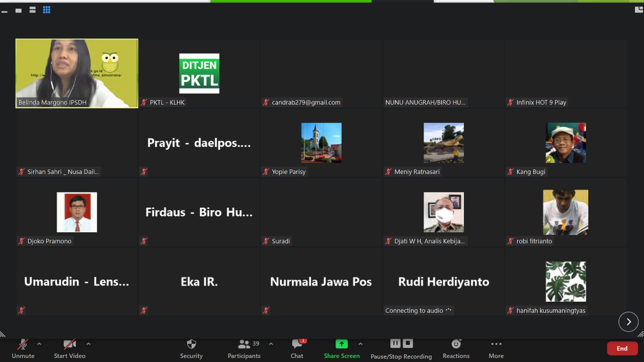Expand audio options arrow beside Unmute
Screen dimensions: 644x362
(x=39, y=344)
